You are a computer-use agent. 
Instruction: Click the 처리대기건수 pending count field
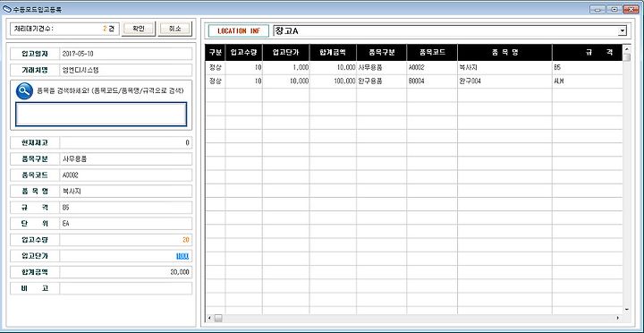65,29
